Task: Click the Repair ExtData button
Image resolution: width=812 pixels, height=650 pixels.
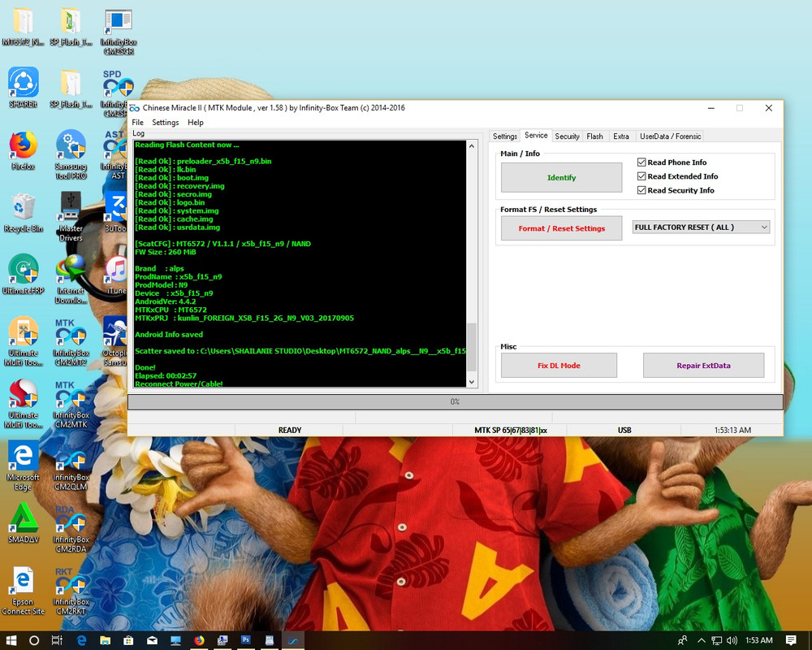Action: 703,366
